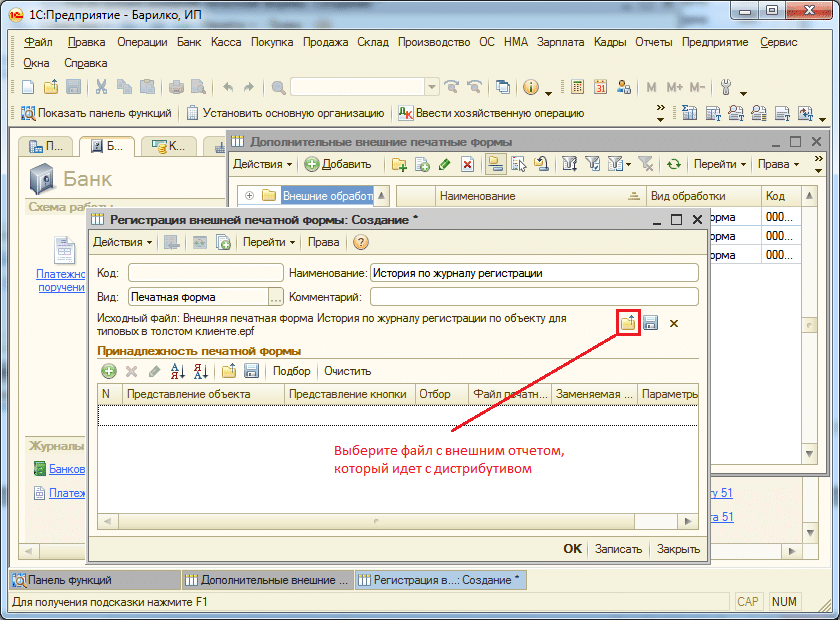Click the help question mark icon in form toolbar
840x620 pixels.
pyautogui.click(x=361, y=242)
